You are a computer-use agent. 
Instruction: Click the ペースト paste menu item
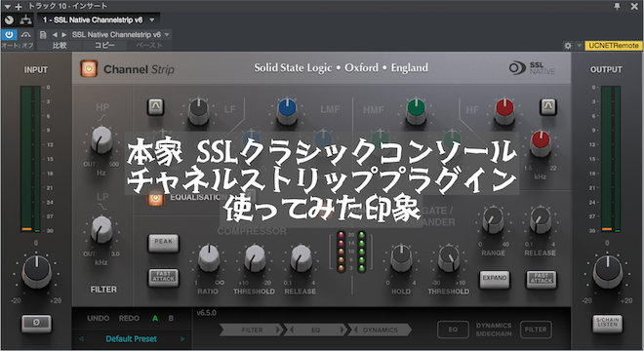(x=149, y=45)
